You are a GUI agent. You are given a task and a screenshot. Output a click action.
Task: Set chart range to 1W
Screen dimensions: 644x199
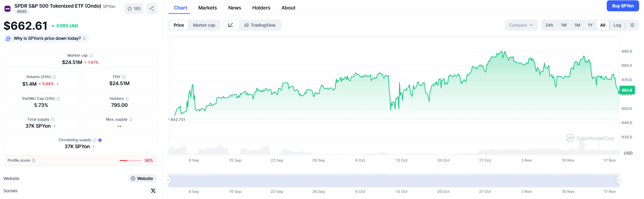564,25
